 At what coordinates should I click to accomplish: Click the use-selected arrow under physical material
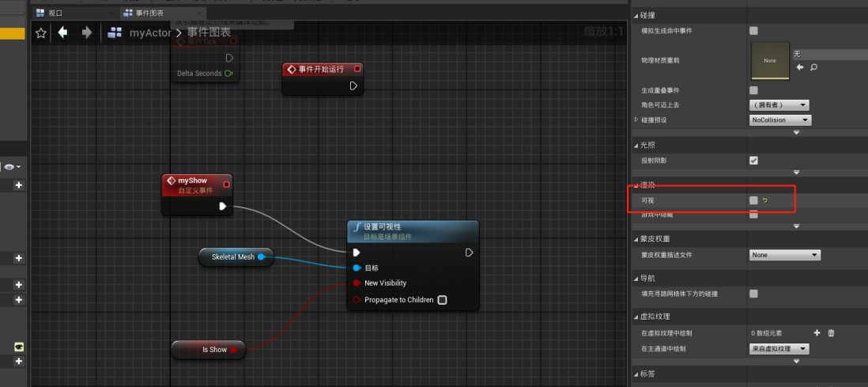[800, 68]
